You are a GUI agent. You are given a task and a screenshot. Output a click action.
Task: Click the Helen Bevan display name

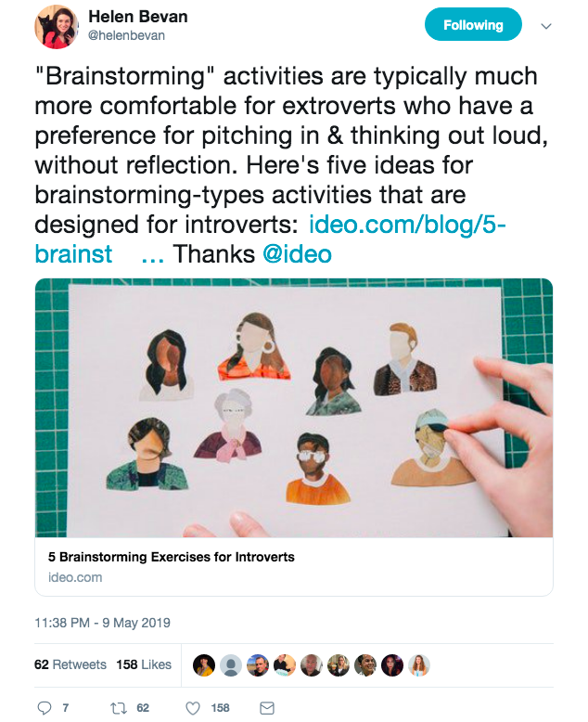[136, 17]
